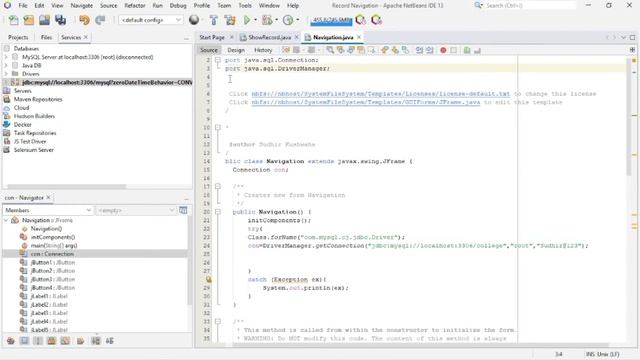Open the <empty> filter dropdown in Navigator
640x360 pixels.
point(135,210)
